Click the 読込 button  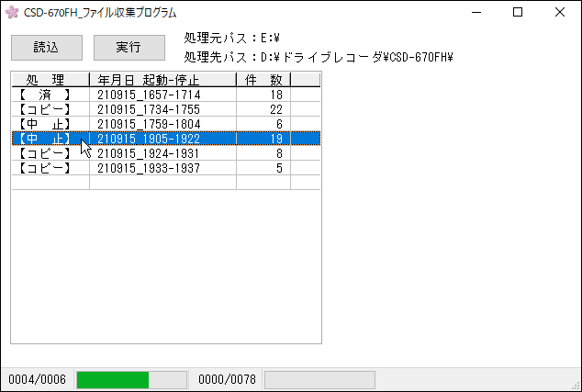(x=47, y=48)
